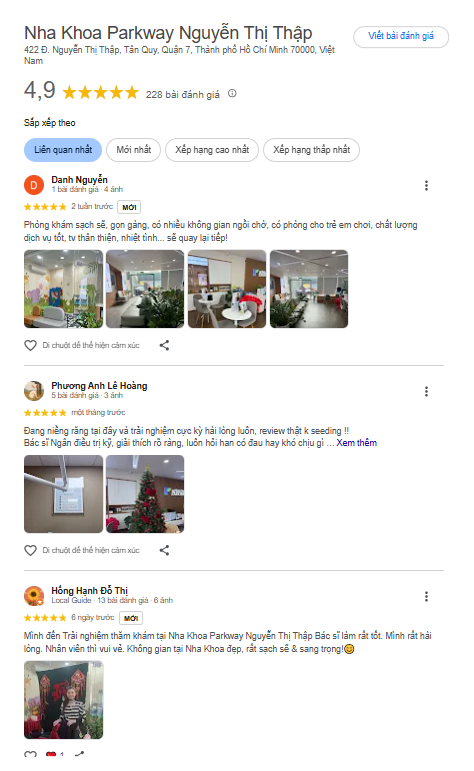Open more options for Hồng Hạnh Đỗ Thị's review

point(426,596)
